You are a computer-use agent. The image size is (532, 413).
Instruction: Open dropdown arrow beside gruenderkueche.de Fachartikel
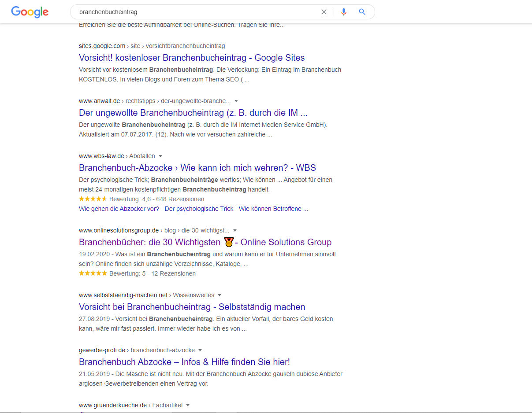coord(188,405)
